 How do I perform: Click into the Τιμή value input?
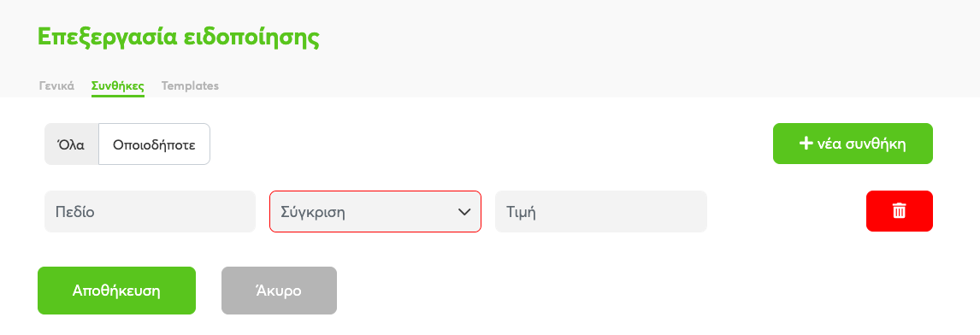point(600,211)
